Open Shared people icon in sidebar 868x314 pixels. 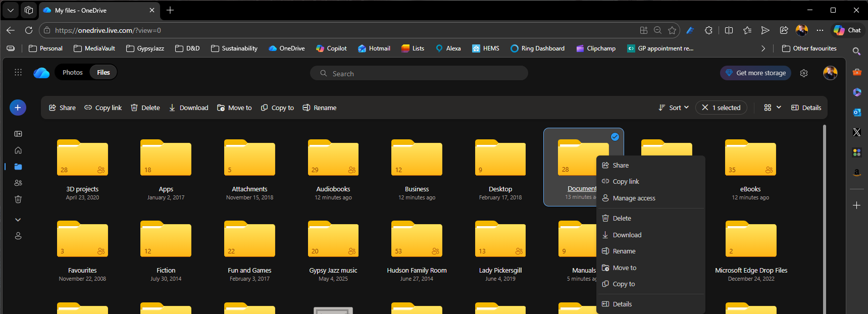click(18, 183)
